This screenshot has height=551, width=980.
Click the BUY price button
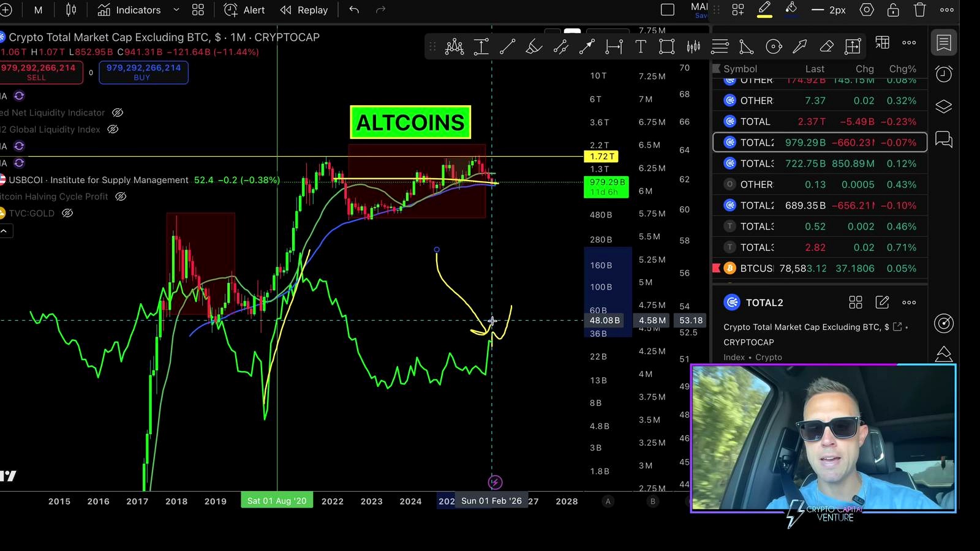click(143, 72)
